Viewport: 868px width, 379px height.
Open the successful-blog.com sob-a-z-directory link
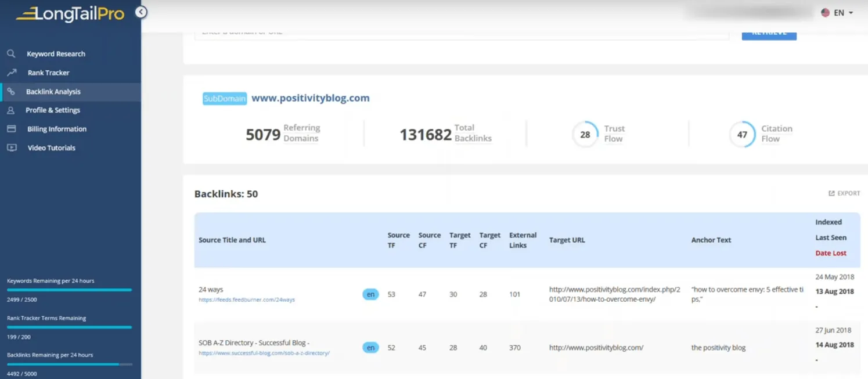264,353
